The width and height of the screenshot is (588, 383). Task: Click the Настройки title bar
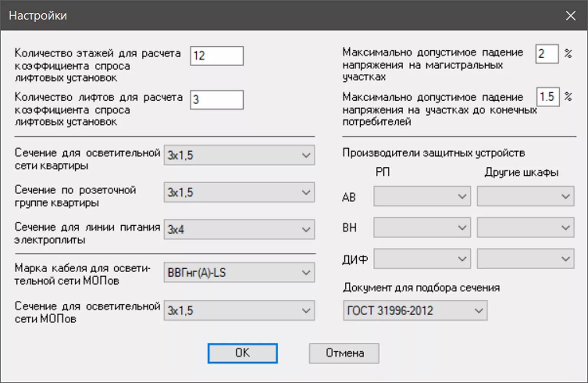tap(268, 16)
